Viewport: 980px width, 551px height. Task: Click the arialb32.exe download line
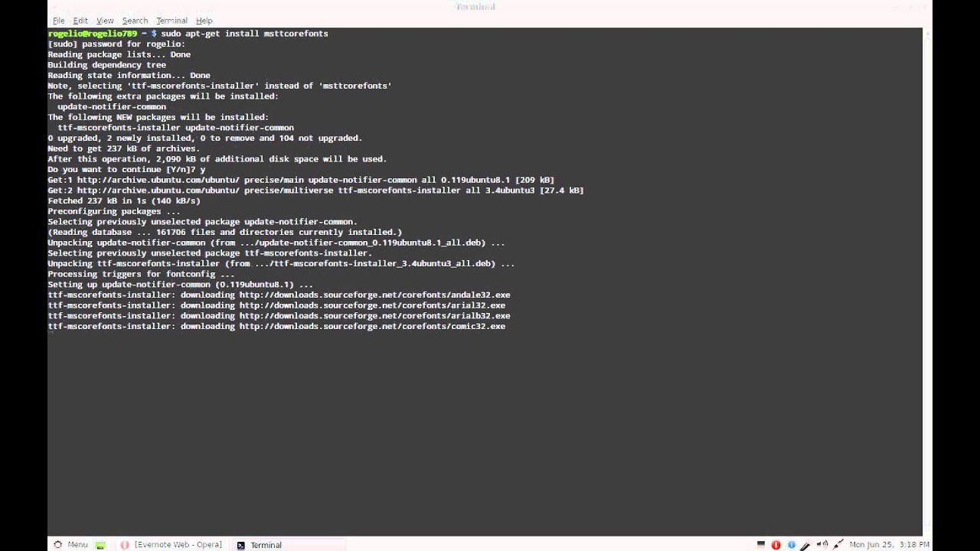[x=279, y=315]
